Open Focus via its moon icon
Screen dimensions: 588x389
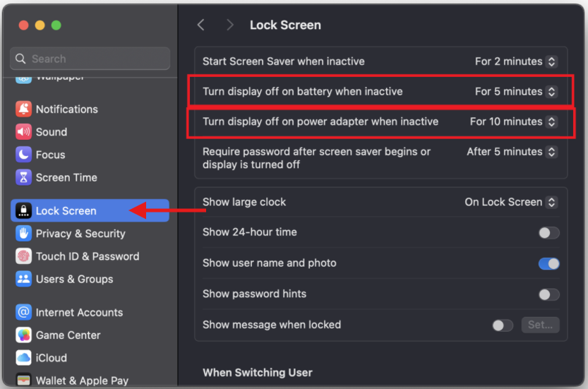tap(24, 155)
